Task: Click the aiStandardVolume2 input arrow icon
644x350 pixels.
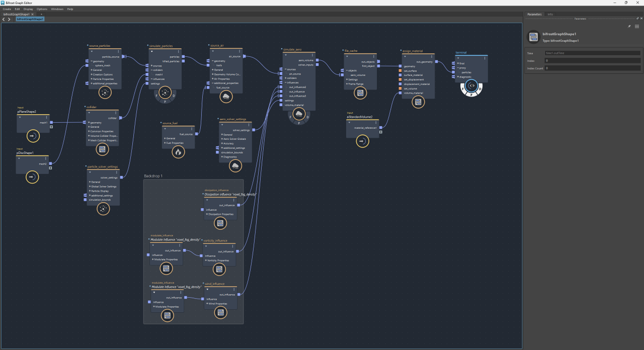Action: tap(362, 142)
